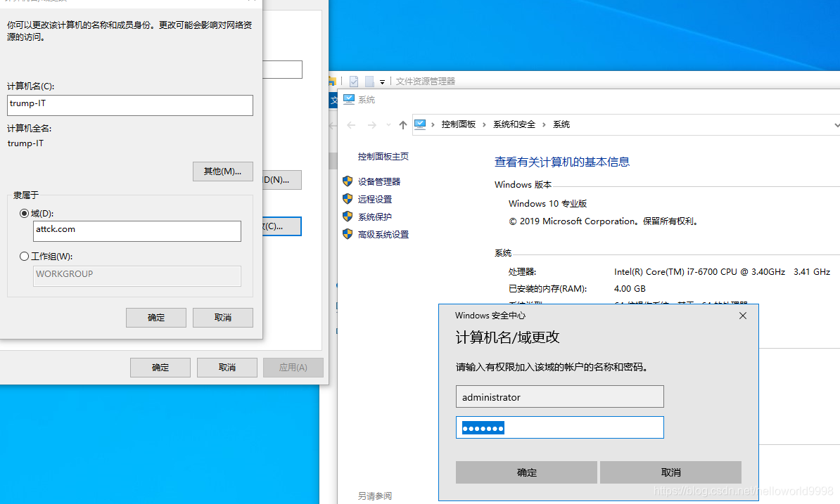Select the 工作组(W) radio button
Screen dimensions: 840x504
click(24, 255)
